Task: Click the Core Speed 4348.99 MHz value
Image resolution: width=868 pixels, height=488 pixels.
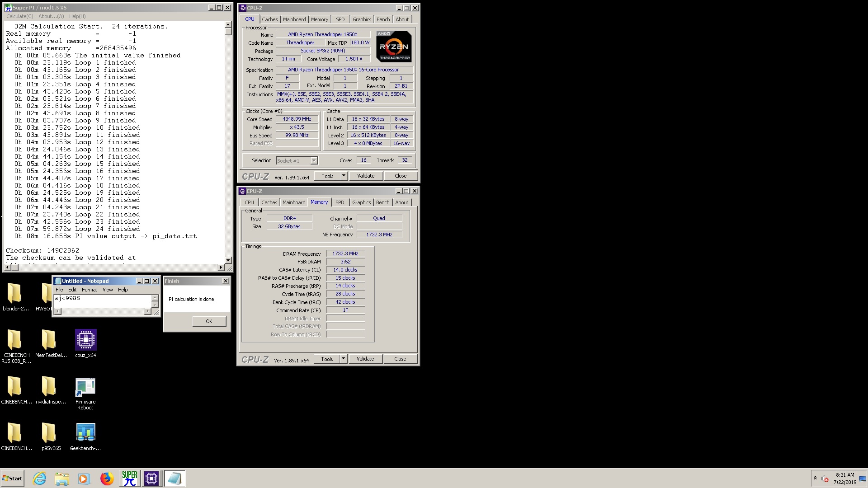Action: 297,119
